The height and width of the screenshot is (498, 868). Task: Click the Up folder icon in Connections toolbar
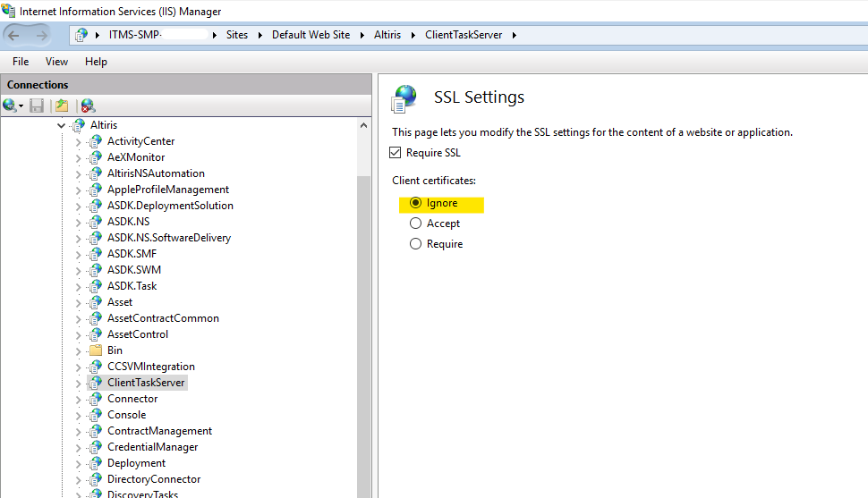[x=62, y=106]
